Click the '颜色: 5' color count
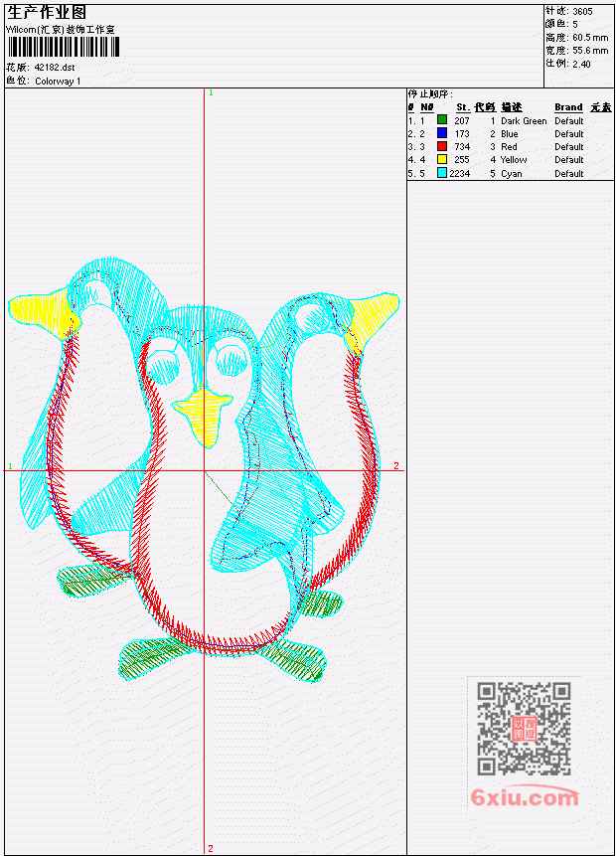 pos(561,24)
